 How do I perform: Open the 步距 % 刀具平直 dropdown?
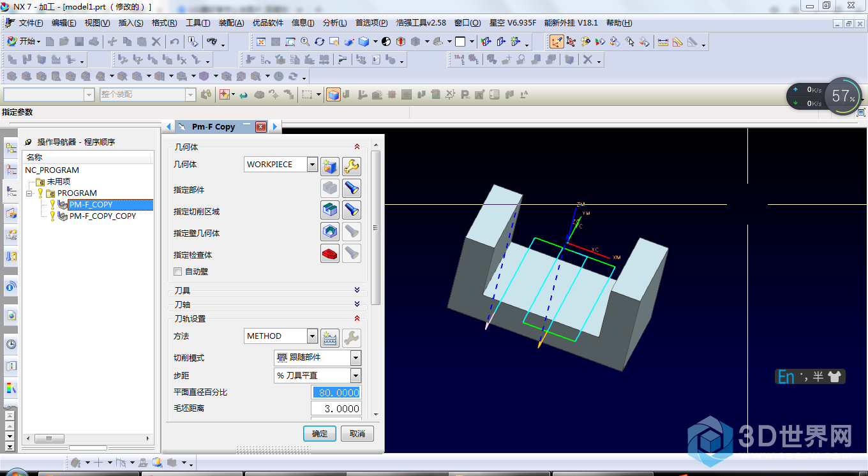[356, 376]
